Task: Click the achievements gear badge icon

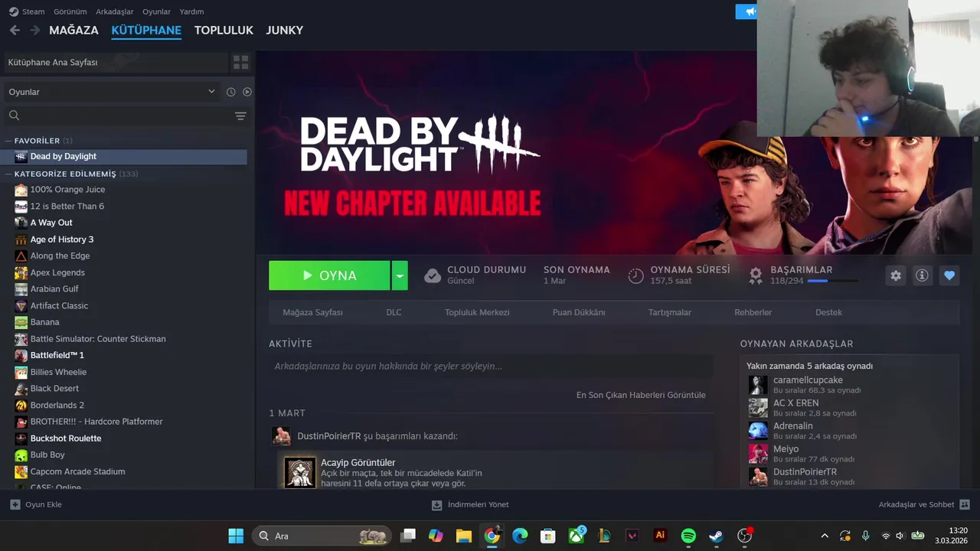Action: click(756, 275)
